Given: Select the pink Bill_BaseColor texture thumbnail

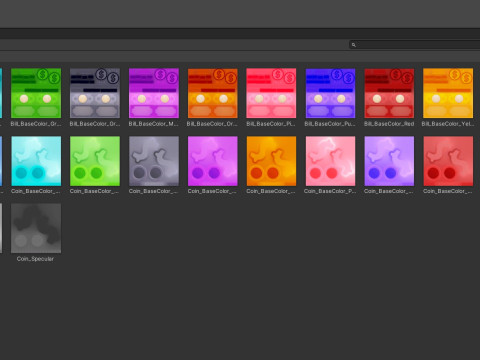Looking at the screenshot, I should 271,93.
